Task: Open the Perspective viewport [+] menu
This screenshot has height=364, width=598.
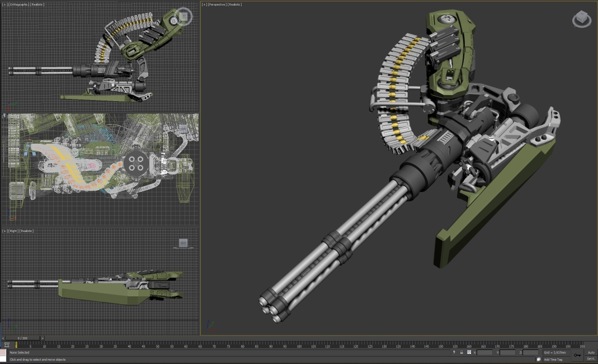Action: [204, 4]
